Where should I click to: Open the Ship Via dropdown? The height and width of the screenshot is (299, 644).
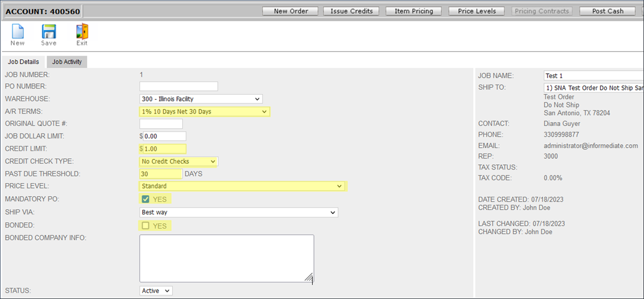point(239,213)
